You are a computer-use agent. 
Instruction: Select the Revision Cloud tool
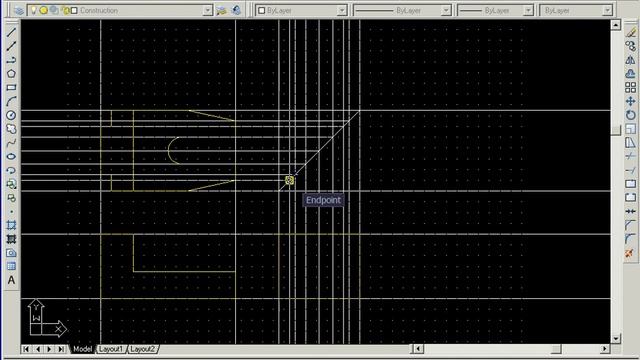click(11, 129)
